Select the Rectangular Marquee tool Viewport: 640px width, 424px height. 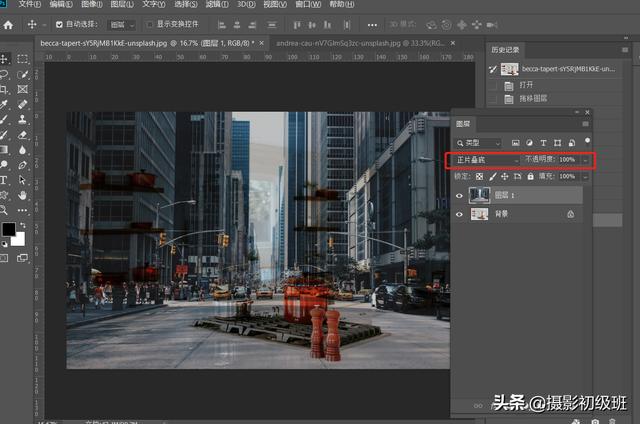tap(23, 59)
